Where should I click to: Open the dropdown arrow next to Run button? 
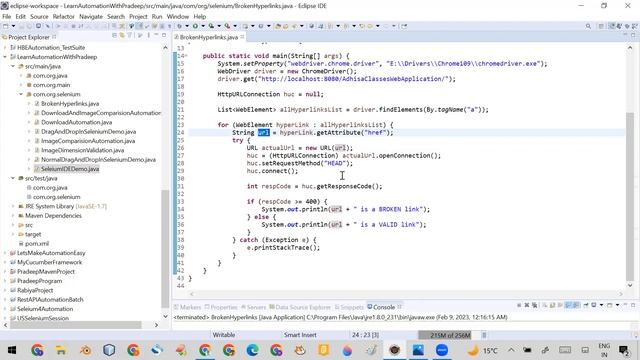pos(203,26)
